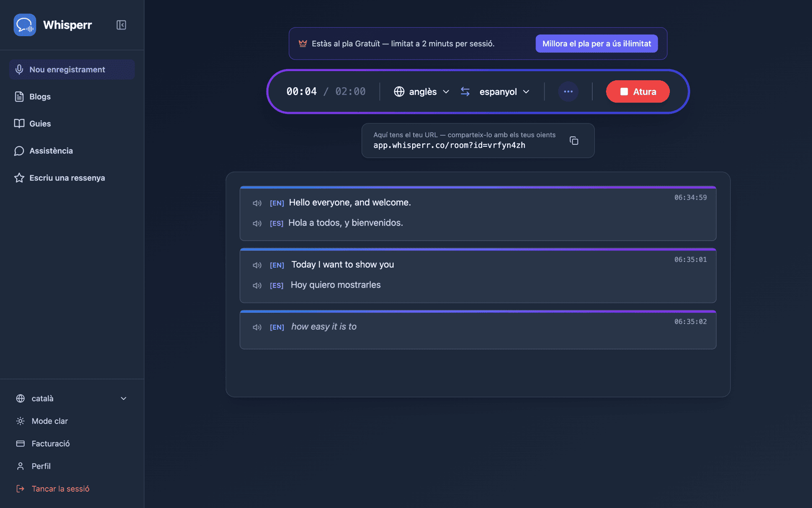Viewport: 812px width, 508px height.
Task: Click the text 'Hello everyone, and welcome.'
Action: coord(350,202)
